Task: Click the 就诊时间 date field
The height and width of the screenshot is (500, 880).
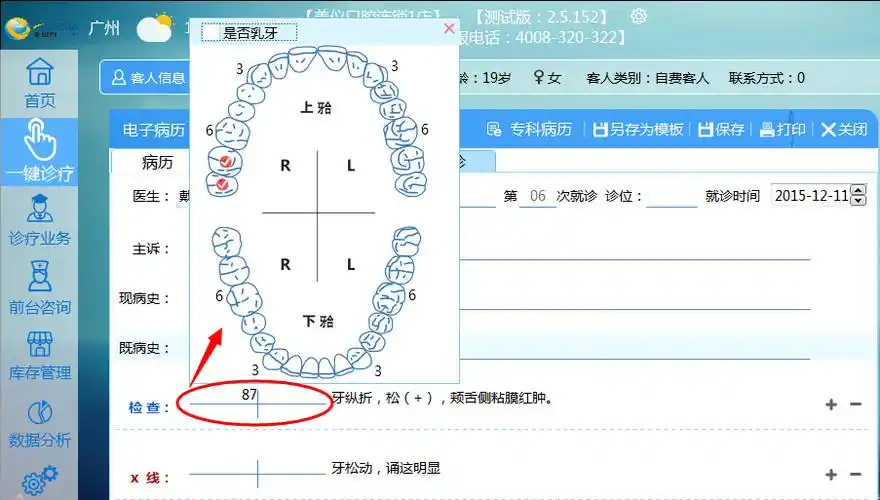Action: [x=810, y=196]
